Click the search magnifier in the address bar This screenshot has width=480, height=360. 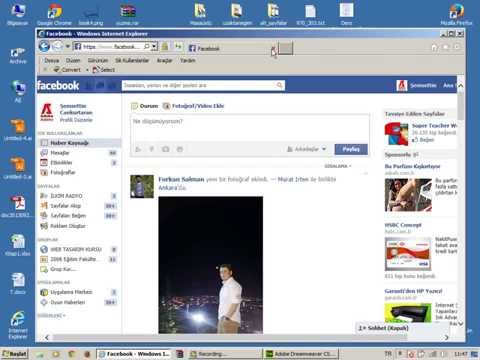click(146, 46)
